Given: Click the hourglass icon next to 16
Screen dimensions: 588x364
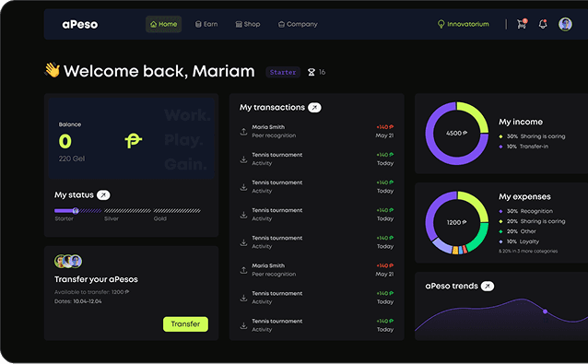Looking at the screenshot, I should pos(312,72).
